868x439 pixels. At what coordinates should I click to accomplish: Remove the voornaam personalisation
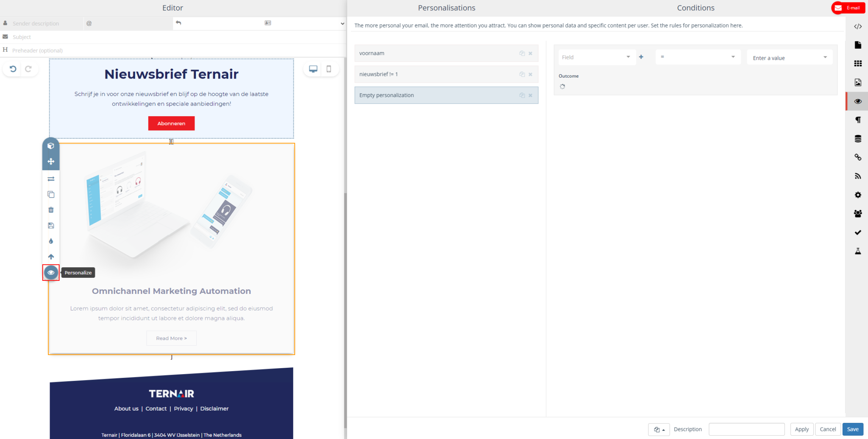(x=530, y=53)
